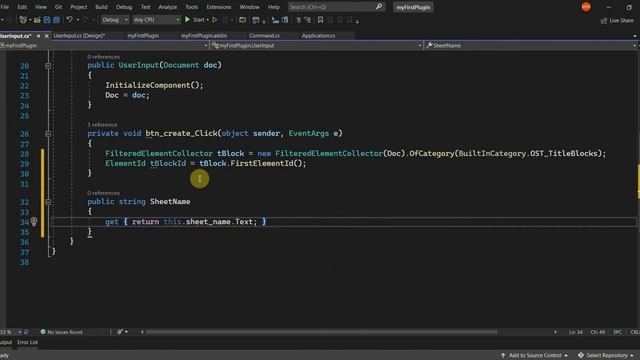Click the horizontal scrollbar thumb
Viewport: 640px width, 360px height.
(x=322, y=332)
